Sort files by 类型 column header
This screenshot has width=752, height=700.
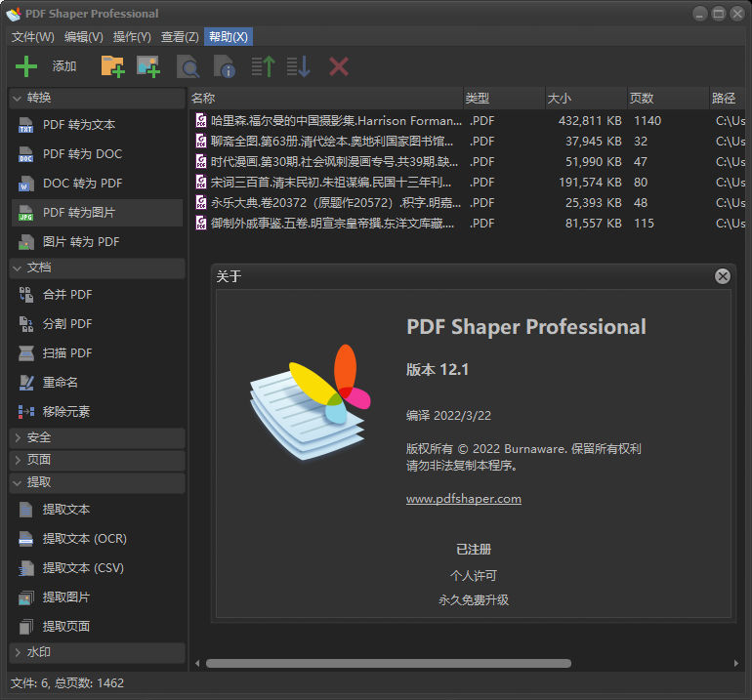click(504, 99)
